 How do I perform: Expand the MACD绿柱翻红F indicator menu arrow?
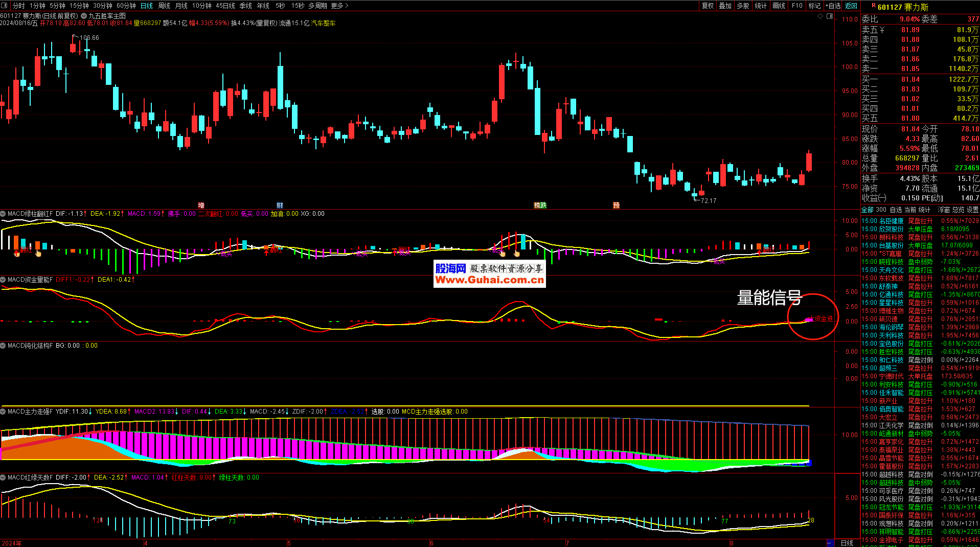click(x=3, y=214)
